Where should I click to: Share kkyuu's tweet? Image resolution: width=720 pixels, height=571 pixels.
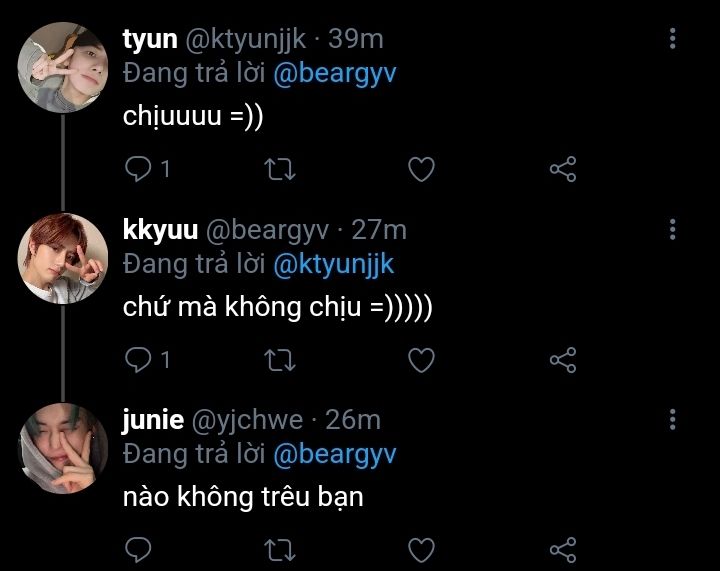tap(562, 360)
